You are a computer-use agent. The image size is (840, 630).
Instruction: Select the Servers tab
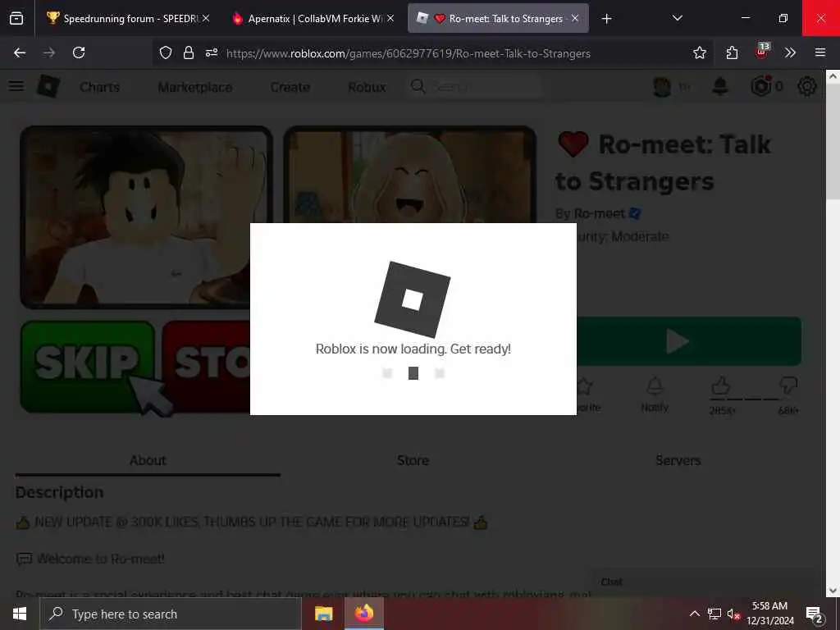click(x=678, y=461)
